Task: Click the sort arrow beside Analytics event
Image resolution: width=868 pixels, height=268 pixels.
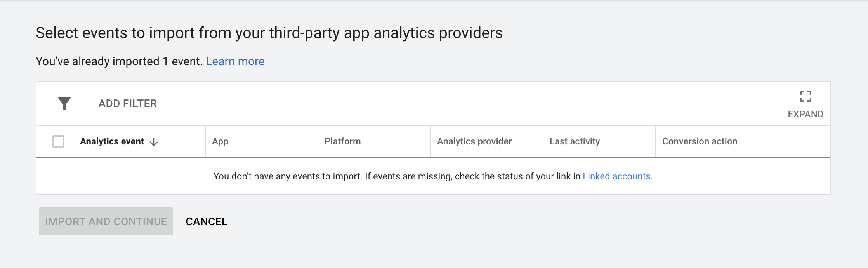Action: [154, 142]
